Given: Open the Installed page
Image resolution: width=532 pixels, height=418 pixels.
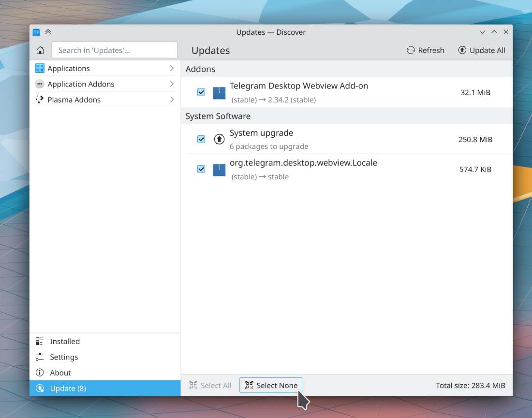Looking at the screenshot, I should click(65, 341).
